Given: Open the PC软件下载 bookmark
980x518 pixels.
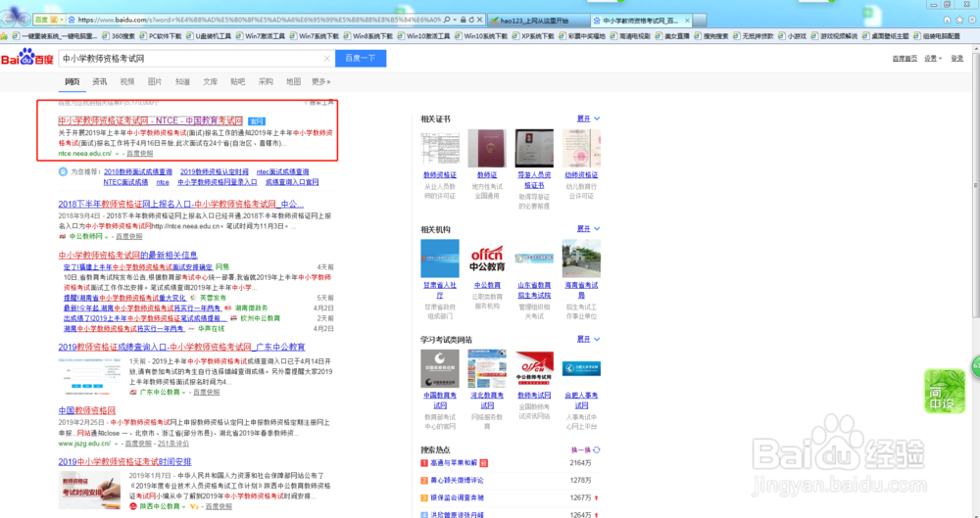Looking at the screenshot, I should coord(161,36).
